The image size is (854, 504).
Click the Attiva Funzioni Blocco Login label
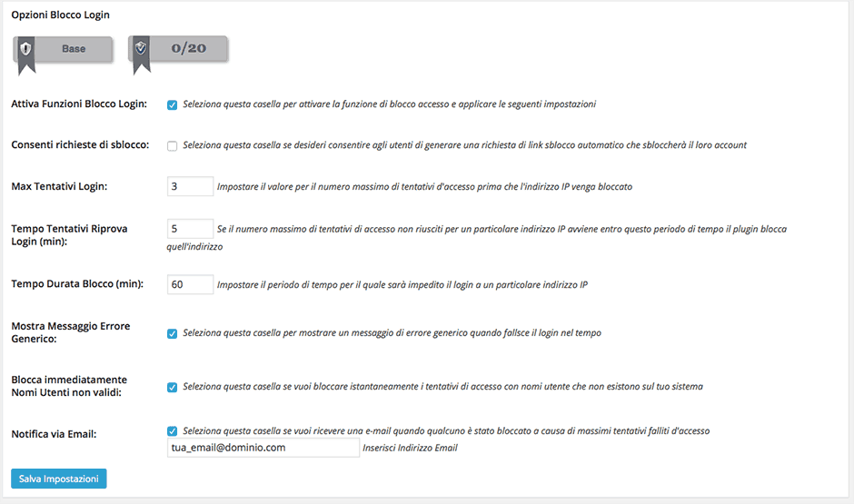(79, 104)
